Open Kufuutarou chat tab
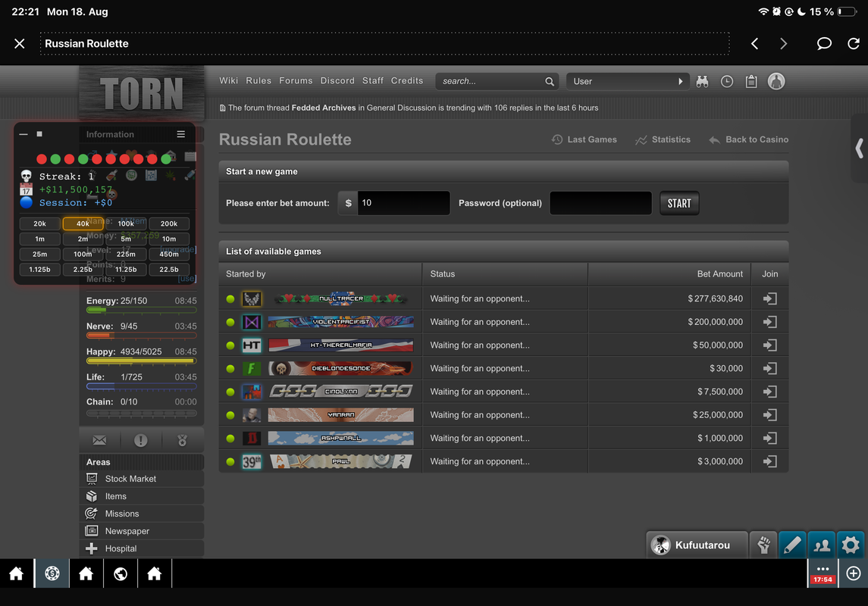 pos(697,545)
